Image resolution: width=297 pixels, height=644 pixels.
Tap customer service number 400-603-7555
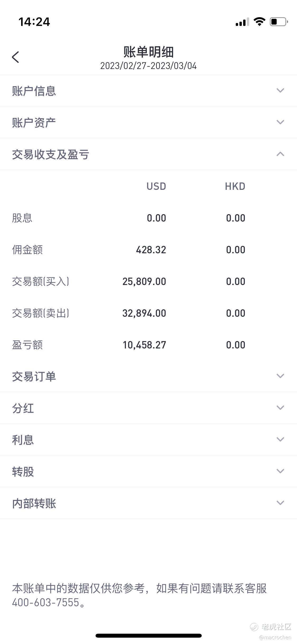tap(46, 602)
